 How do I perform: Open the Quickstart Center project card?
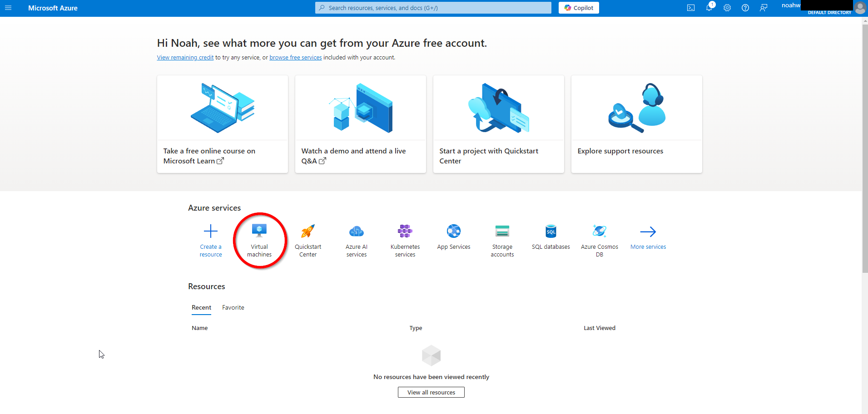(499, 124)
